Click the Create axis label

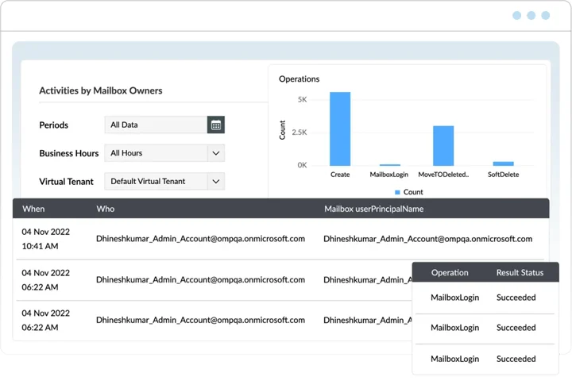[x=340, y=175]
